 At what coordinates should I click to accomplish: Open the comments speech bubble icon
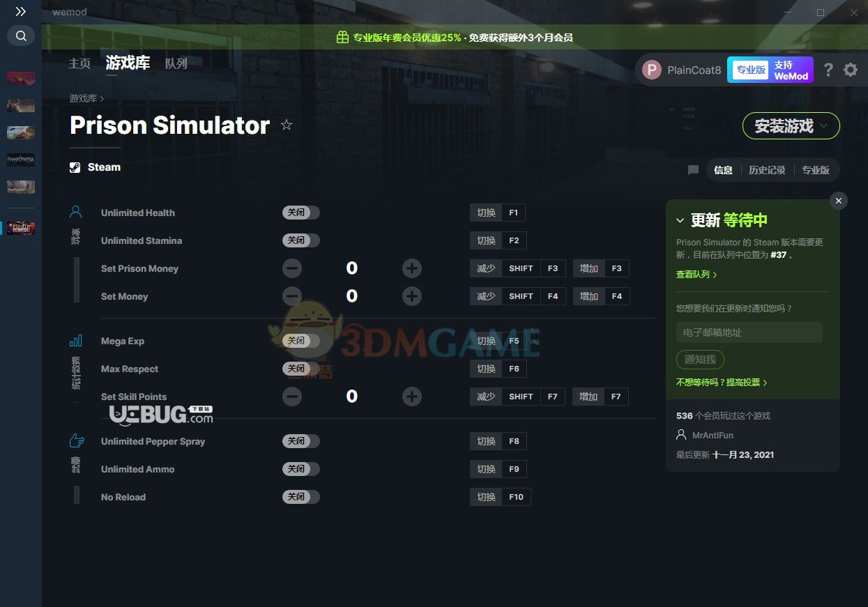click(693, 170)
